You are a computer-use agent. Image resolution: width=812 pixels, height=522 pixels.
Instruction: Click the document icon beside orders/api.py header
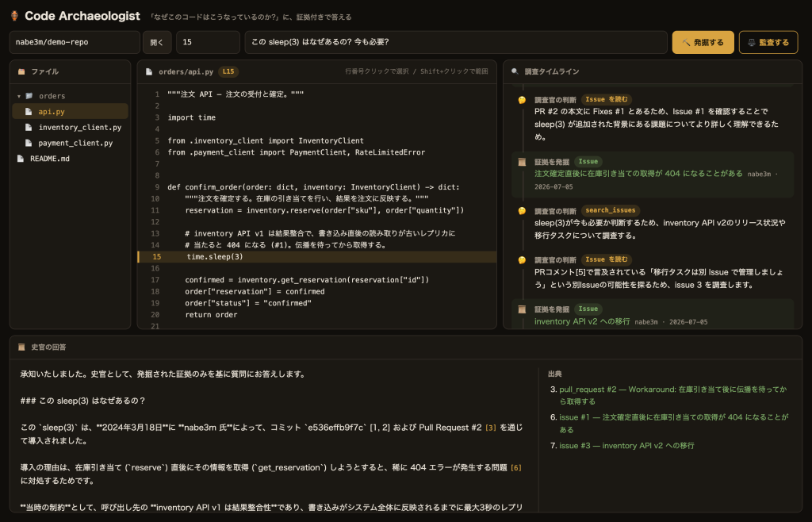pos(149,71)
